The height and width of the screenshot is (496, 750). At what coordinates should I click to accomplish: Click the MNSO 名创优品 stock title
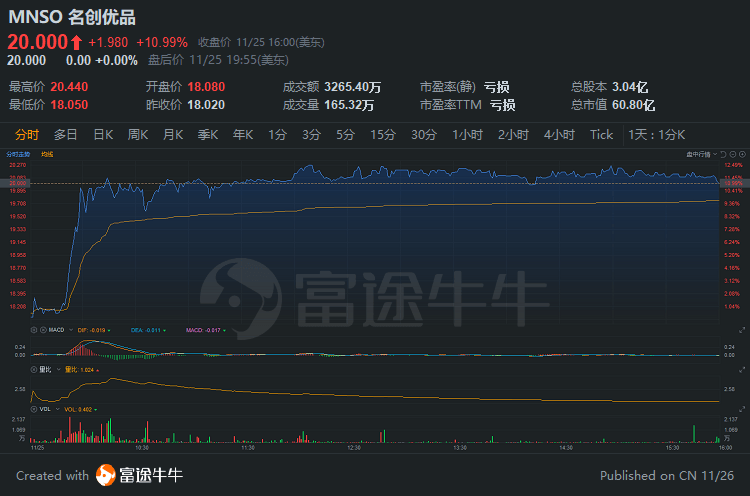72,17
